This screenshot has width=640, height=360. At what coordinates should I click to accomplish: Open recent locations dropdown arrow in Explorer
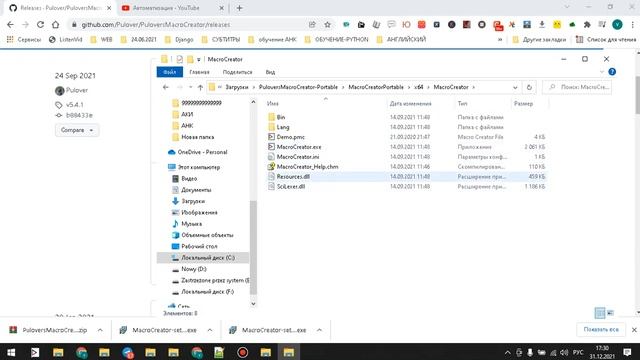pyautogui.click(x=190, y=87)
